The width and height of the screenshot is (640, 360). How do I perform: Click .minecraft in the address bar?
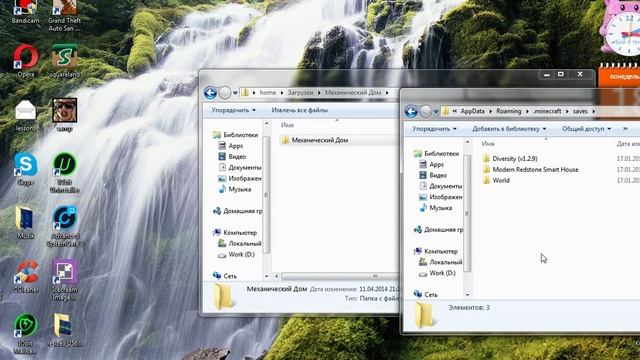(547, 111)
